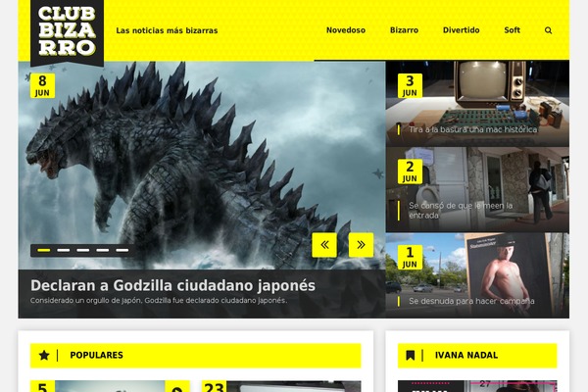Open the Novedoso menu item
This screenshot has width=588, height=392.
(x=346, y=30)
